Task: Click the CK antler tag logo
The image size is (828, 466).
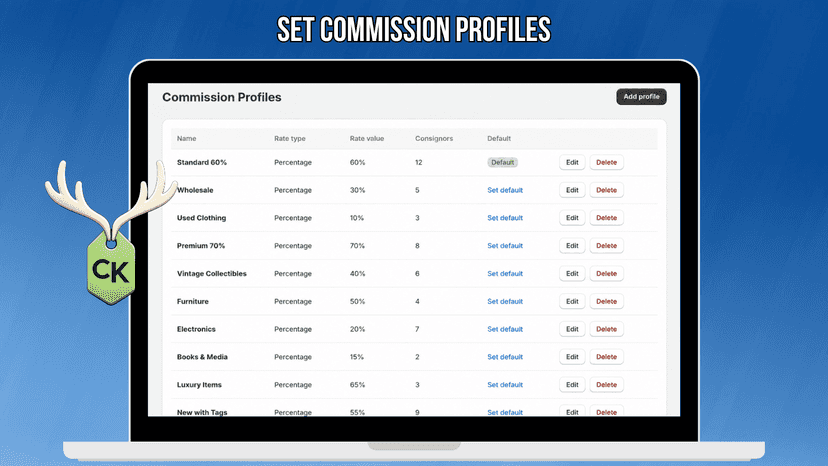Action: [111, 232]
